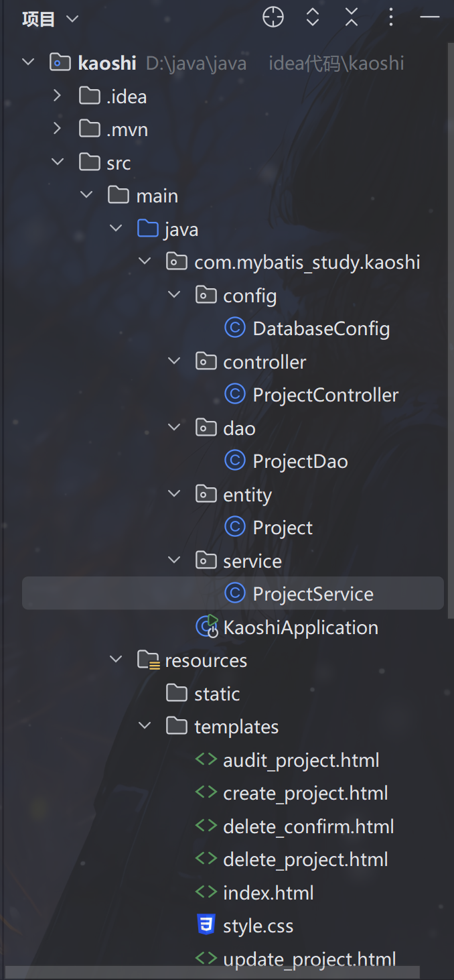Click the horizontal scrollbar at bottom
454x980 pixels.
click(213, 972)
